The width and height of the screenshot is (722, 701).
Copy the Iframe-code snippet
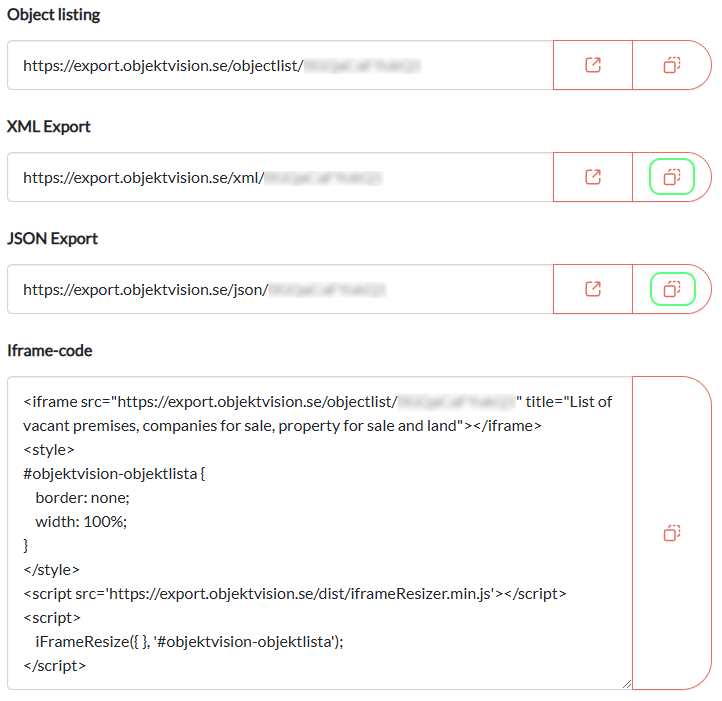point(672,533)
